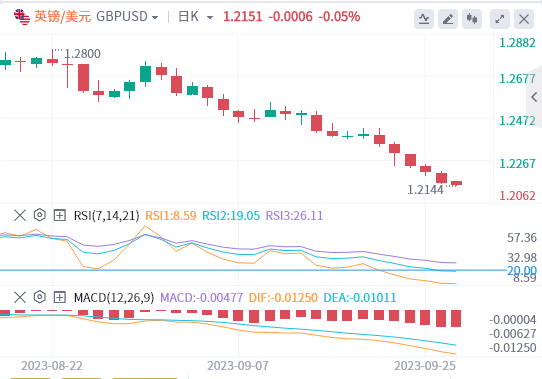The height and width of the screenshot is (379, 542).
Task: Click the 1.2472 price axis label
Action: tap(517, 121)
